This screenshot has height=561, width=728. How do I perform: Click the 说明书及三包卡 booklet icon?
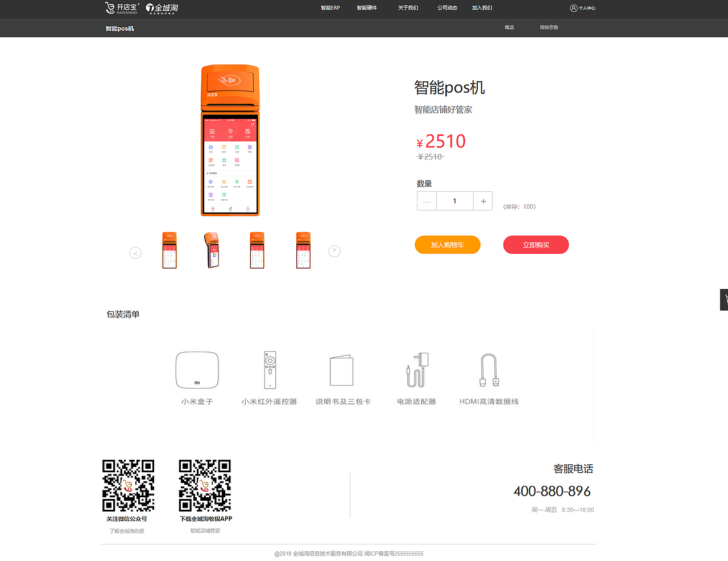[x=342, y=370]
